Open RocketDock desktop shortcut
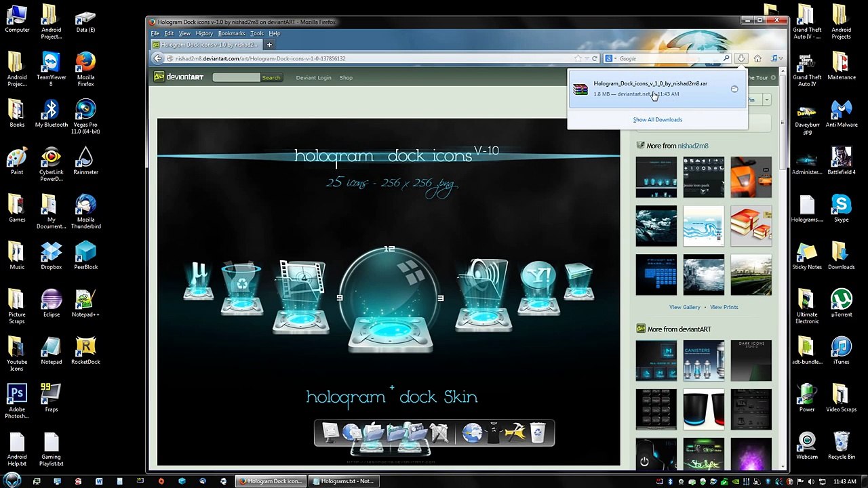This screenshot has height=488, width=868. (85, 351)
